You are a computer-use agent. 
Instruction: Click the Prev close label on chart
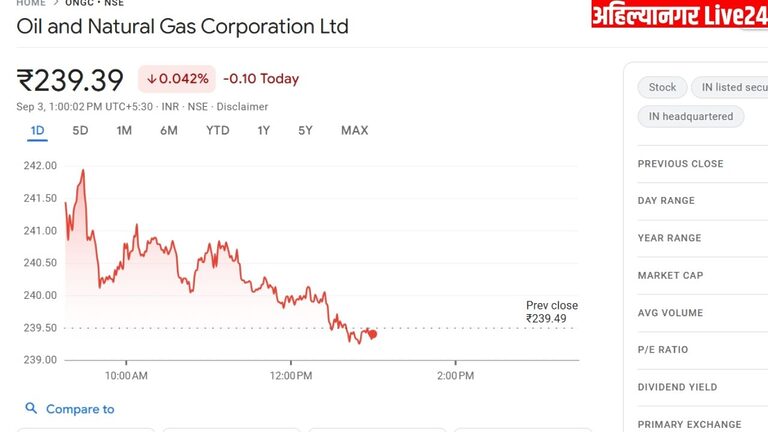(x=551, y=306)
